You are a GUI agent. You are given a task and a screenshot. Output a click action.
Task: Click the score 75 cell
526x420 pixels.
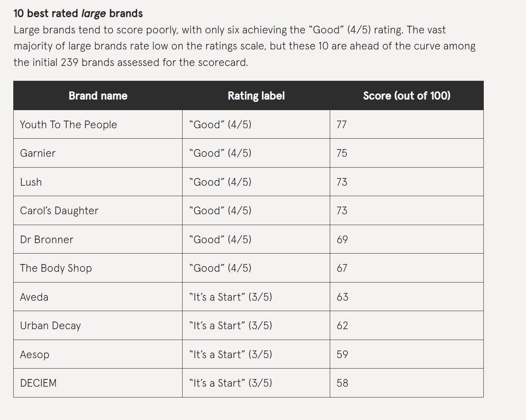407,153
